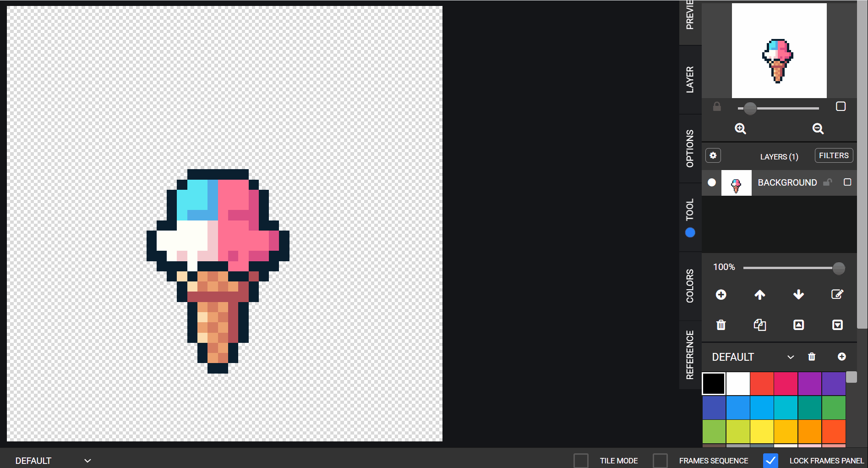Screen dimensions: 868x468
Task: Click the boxed up-triangle layer icon
Action: [798, 325]
